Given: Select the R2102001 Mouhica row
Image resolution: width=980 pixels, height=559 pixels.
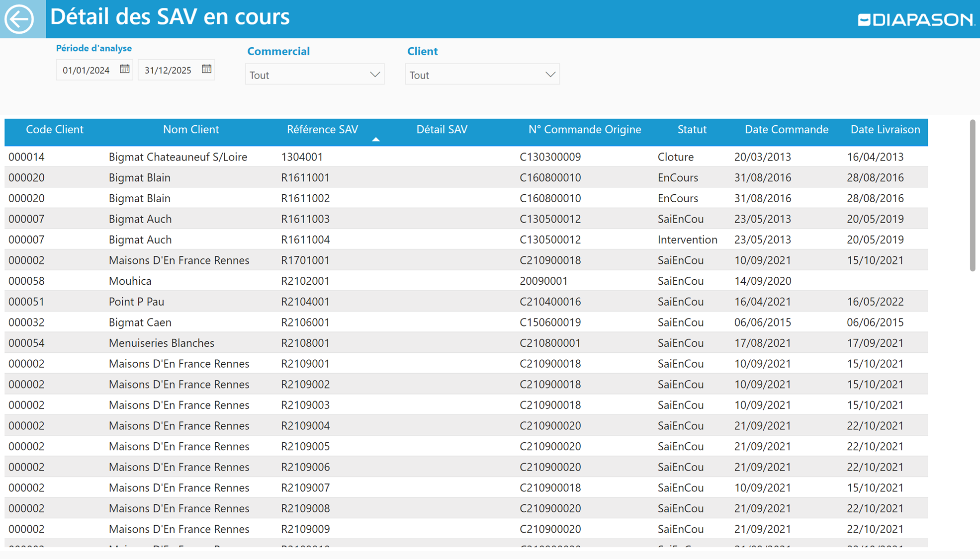Looking at the screenshot, I should (x=305, y=281).
